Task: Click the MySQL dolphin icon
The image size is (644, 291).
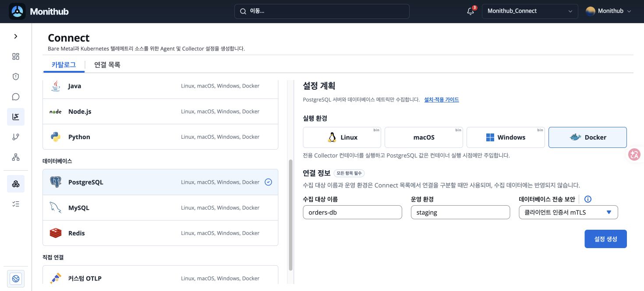Action: tap(56, 208)
